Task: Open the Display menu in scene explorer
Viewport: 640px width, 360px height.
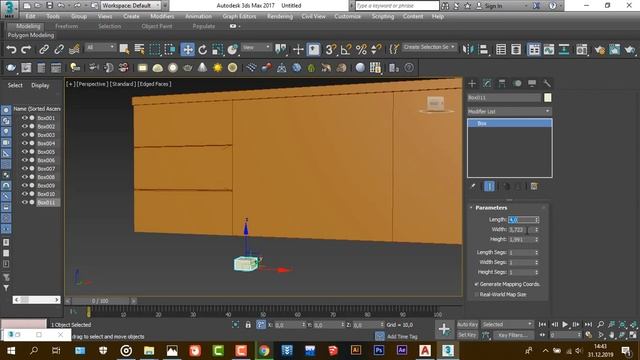Action: [x=40, y=85]
